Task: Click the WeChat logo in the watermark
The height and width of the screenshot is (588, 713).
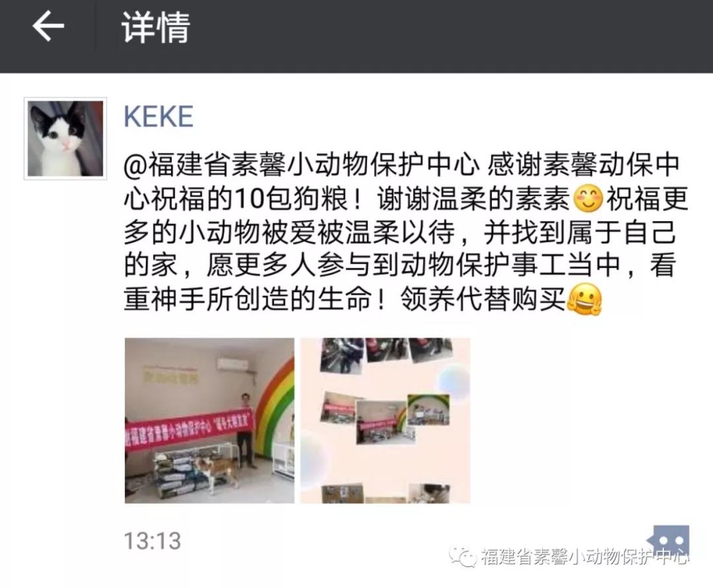Action: (x=462, y=556)
